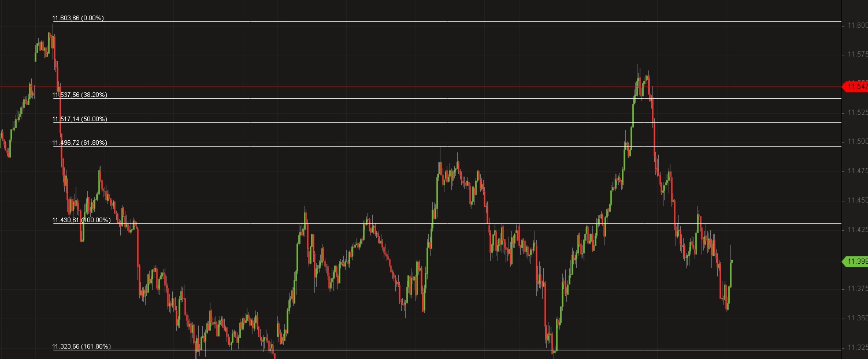The height and width of the screenshot is (359, 868).
Task: Click the 11.600 price axis label
Action: [858, 25]
